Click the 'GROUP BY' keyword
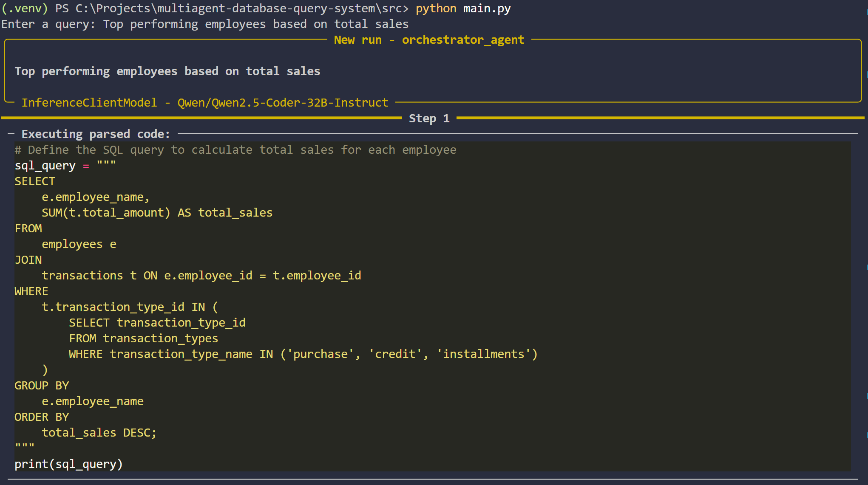Viewport: 868px width, 485px height. coord(42,386)
